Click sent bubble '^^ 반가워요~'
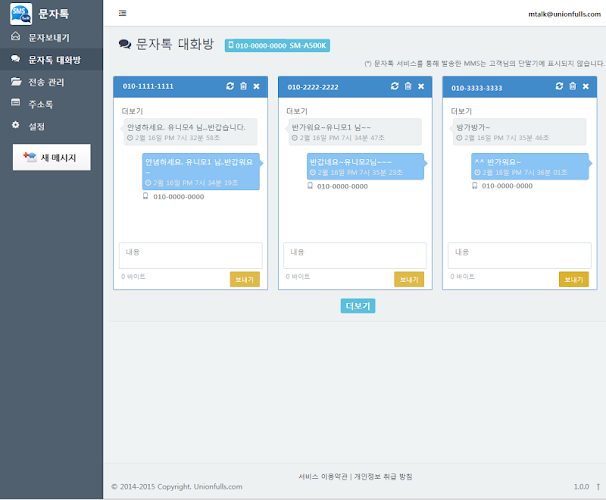The height and width of the screenshot is (500, 606). click(x=530, y=167)
